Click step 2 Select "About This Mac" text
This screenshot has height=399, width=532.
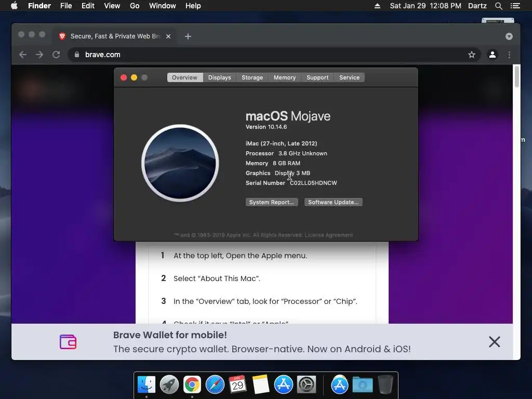coord(217,278)
